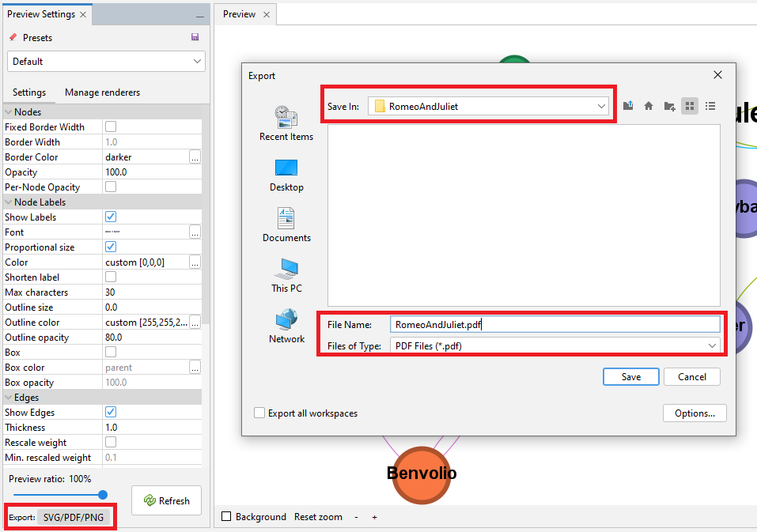757x532 pixels.
Task: Click the Save button
Action: (630, 376)
